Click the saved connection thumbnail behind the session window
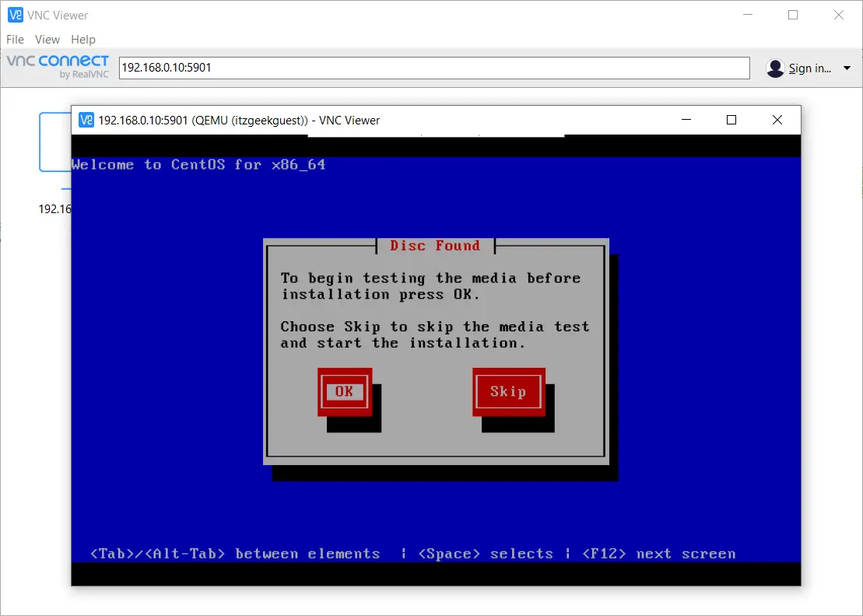The height and width of the screenshot is (616, 863). (x=54, y=142)
